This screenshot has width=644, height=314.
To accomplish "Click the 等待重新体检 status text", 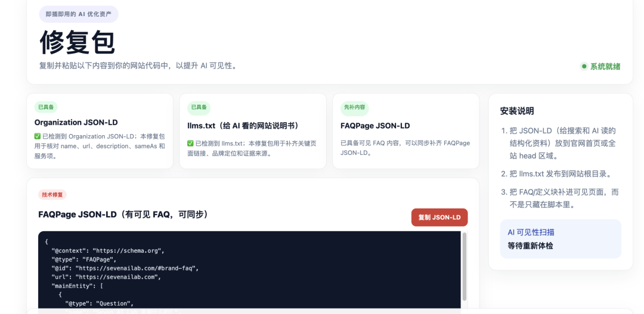I will click(x=531, y=246).
